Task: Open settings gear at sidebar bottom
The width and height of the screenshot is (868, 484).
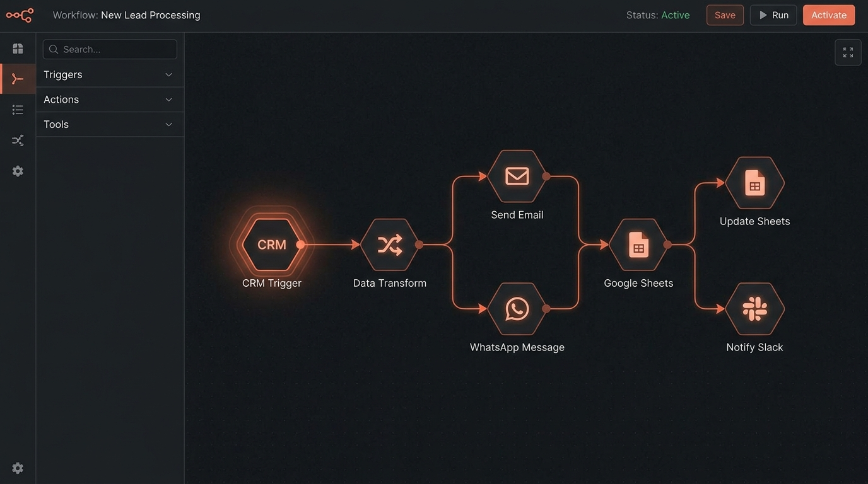Action: click(x=18, y=468)
